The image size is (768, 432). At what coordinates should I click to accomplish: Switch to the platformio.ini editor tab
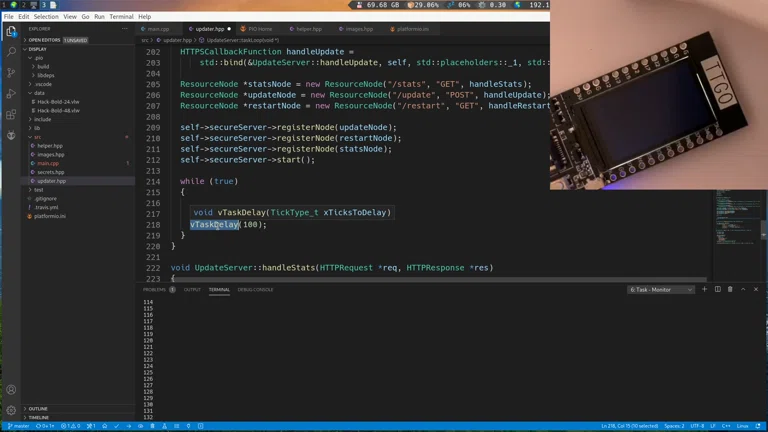pos(410,29)
